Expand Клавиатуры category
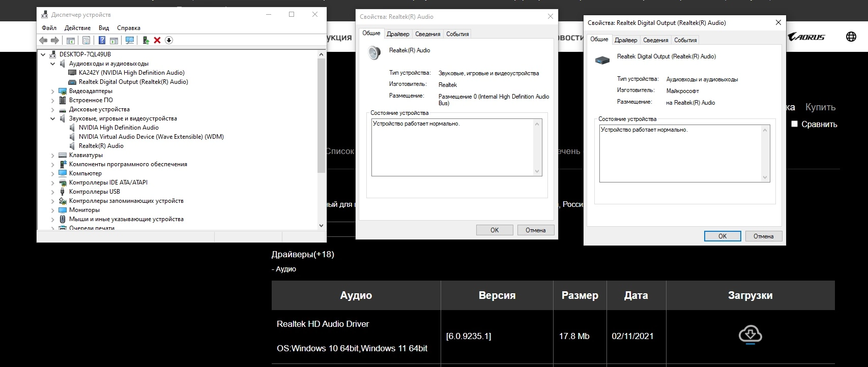The width and height of the screenshot is (868, 367). tap(52, 155)
